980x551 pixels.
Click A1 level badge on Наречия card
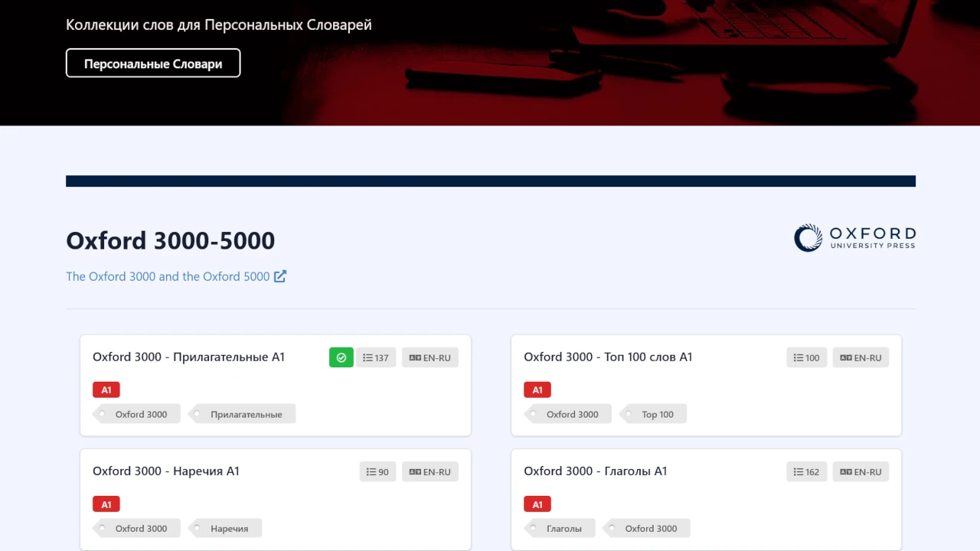point(106,504)
